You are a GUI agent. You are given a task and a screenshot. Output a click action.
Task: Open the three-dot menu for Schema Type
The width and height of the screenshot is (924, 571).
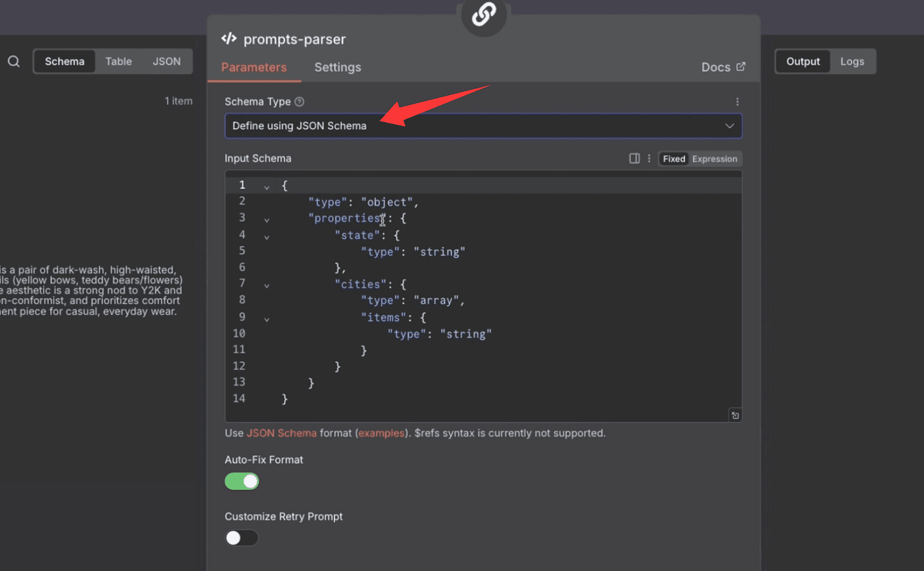click(x=737, y=102)
